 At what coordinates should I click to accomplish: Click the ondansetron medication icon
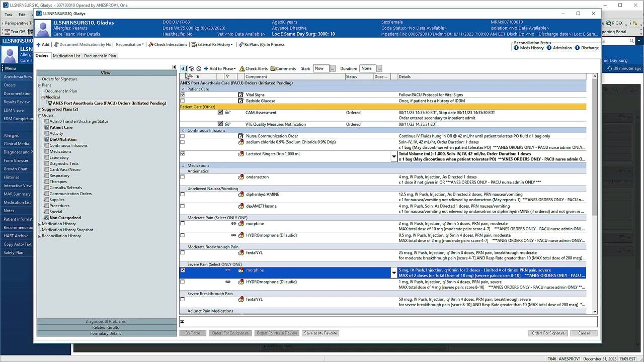241,177
